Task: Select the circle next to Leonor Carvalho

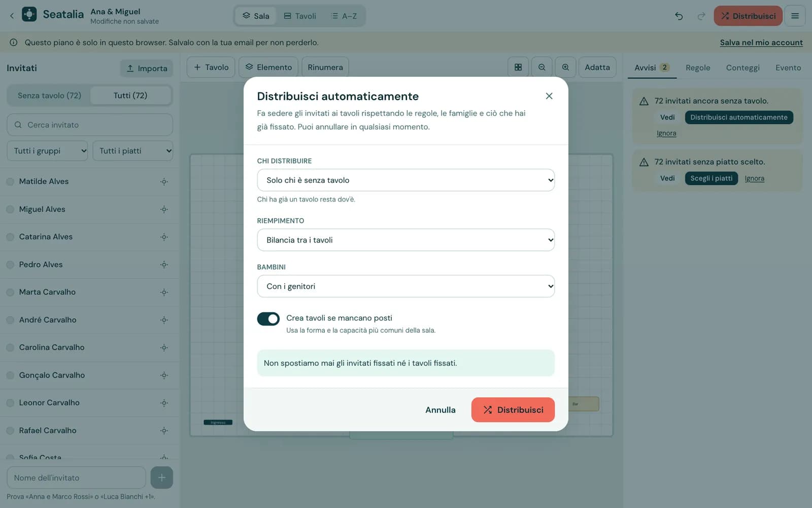Action: [10, 403]
